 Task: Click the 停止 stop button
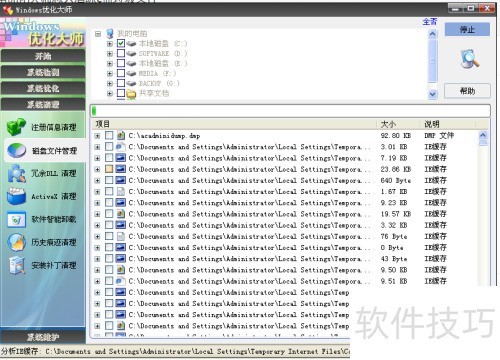467,30
